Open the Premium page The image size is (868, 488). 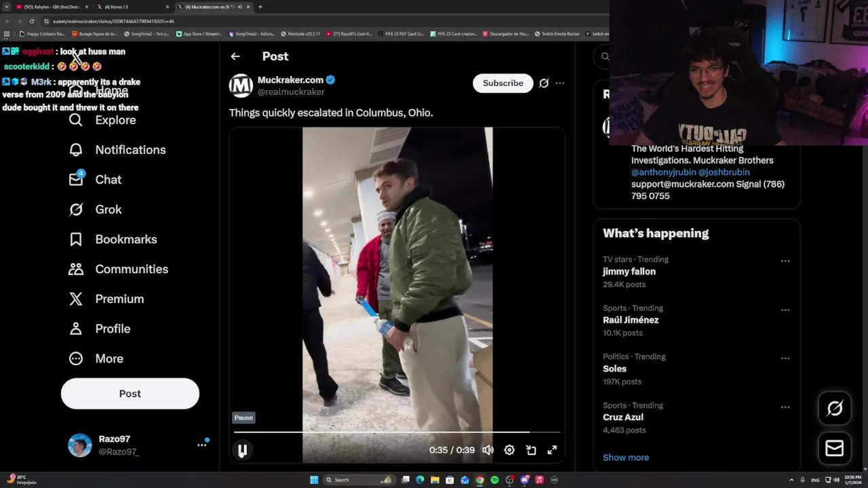point(106,299)
